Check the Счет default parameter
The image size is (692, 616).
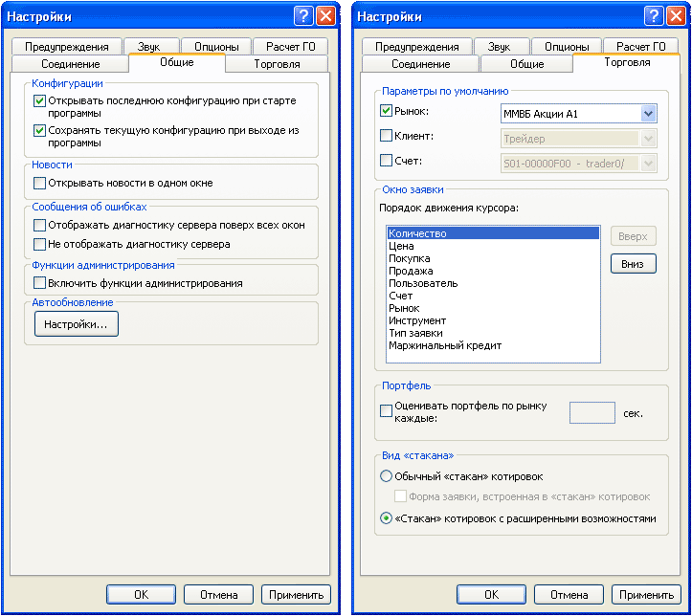386,160
